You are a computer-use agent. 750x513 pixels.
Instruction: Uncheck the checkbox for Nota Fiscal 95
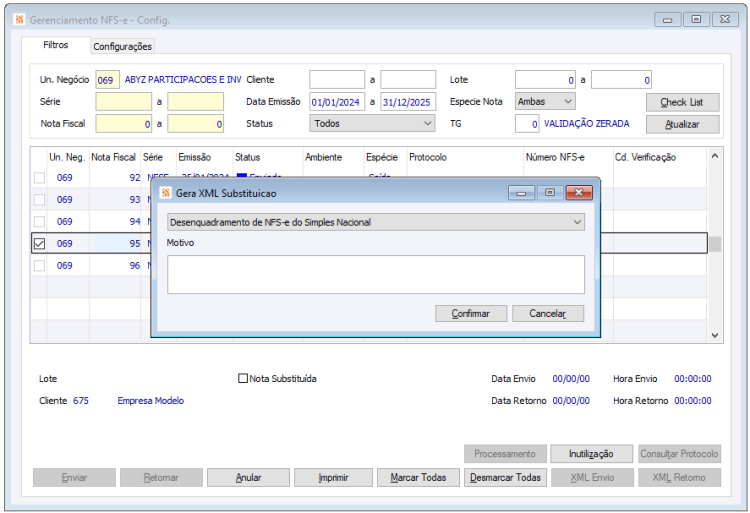[x=39, y=243]
